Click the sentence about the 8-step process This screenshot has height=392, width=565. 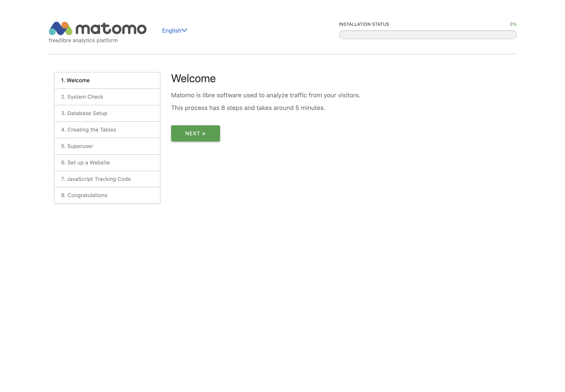248,108
